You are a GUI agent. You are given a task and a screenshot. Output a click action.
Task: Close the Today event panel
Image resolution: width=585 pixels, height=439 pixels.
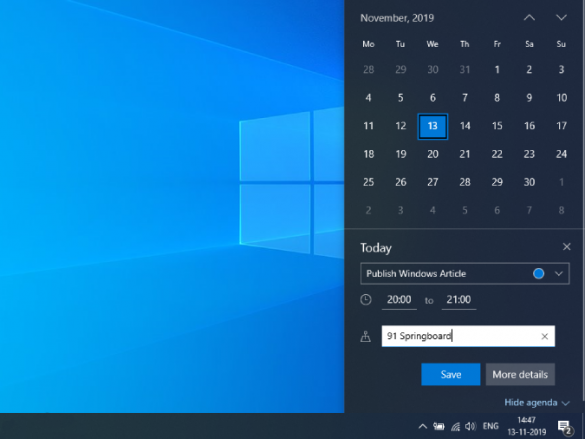click(x=566, y=247)
